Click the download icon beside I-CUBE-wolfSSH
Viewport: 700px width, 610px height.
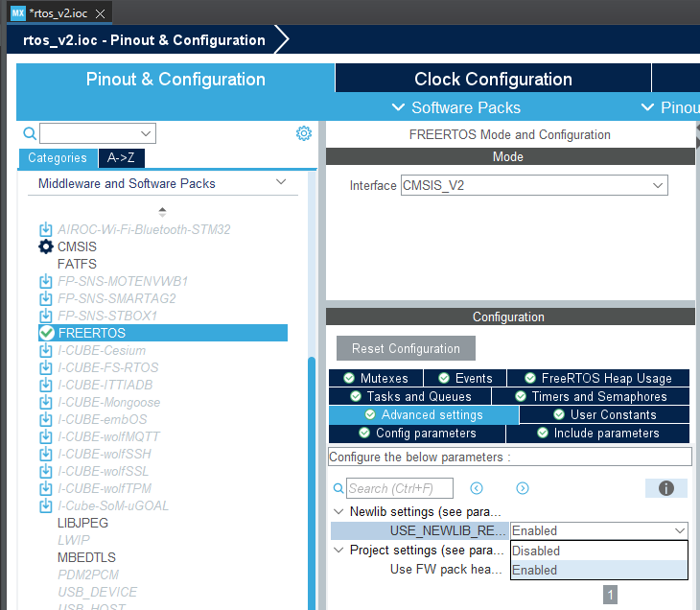click(x=45, y=455)
